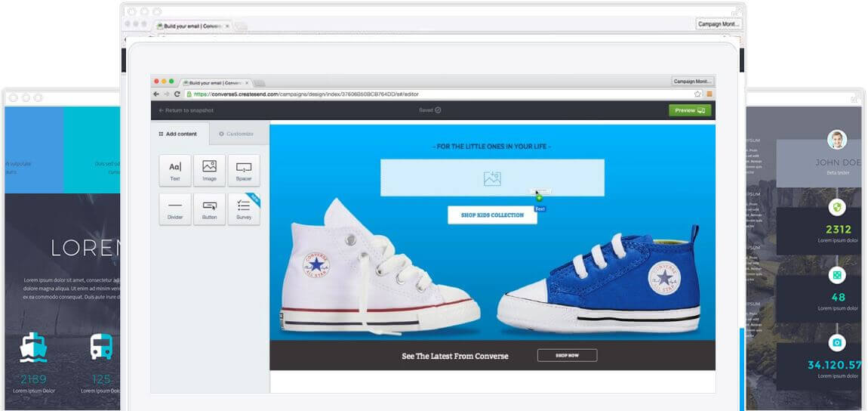Click the green shield icon above 2312
Image resolution: width=868 pixels, height=411 pixels.
pos(837,207)
